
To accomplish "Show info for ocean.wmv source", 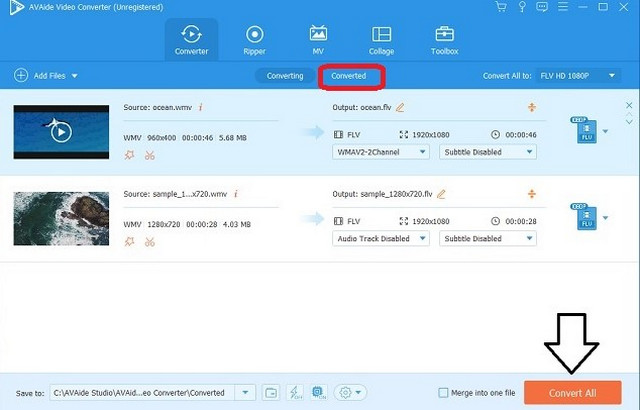I will click(x=200, y=107).
